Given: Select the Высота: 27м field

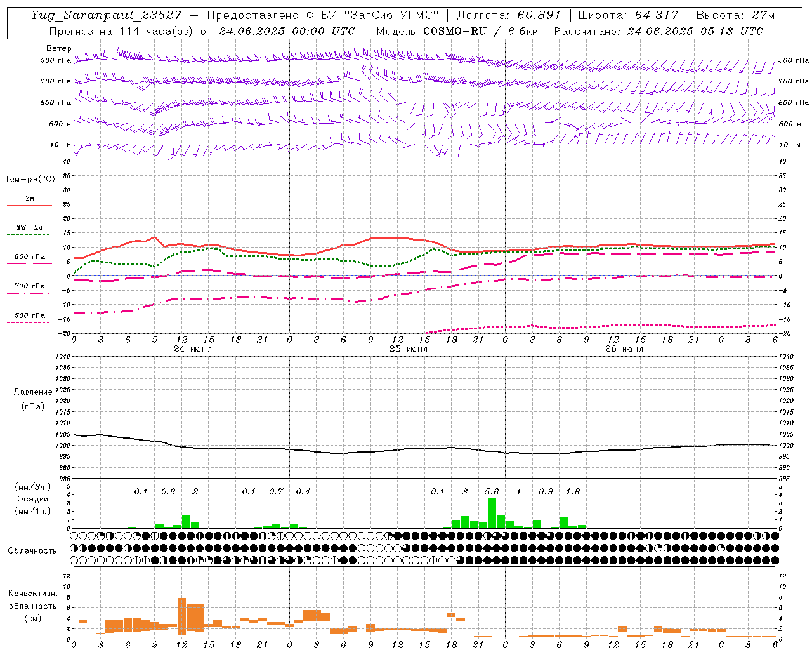Looking at the screenshot, I should point(735,15).
